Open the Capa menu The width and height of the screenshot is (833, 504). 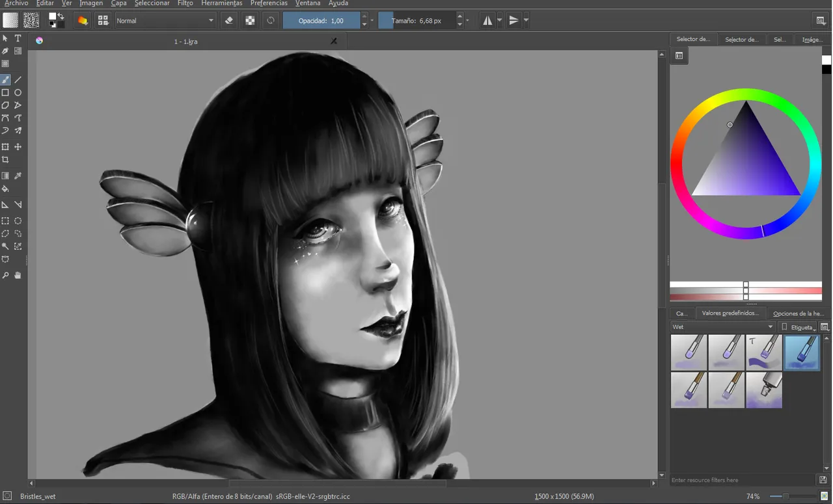click(118, 3)
